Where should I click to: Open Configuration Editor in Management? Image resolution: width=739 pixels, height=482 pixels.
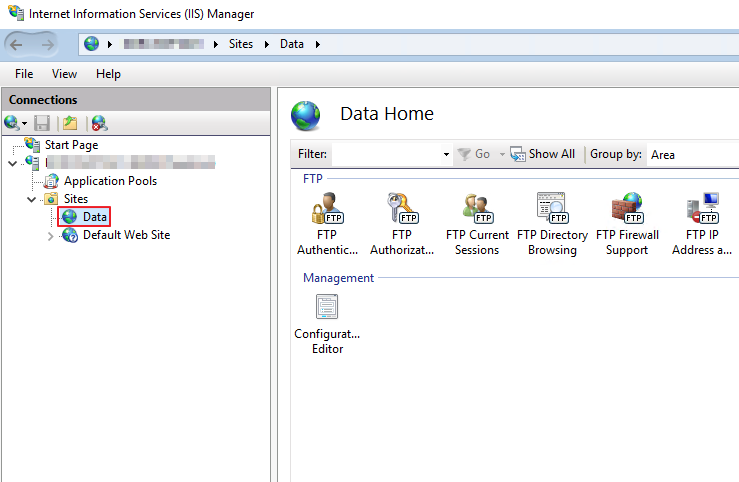[327, 324]
